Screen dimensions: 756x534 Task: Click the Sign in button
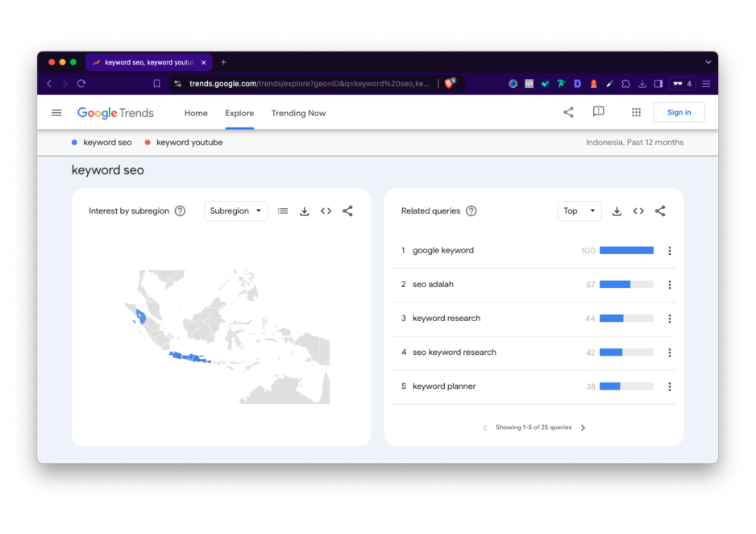coord(681,111)
